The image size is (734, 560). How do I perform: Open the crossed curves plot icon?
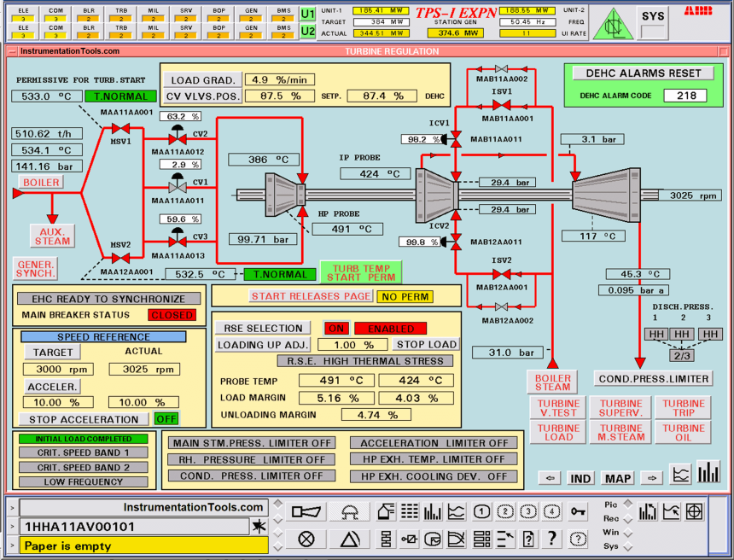[x=457, y=539]
